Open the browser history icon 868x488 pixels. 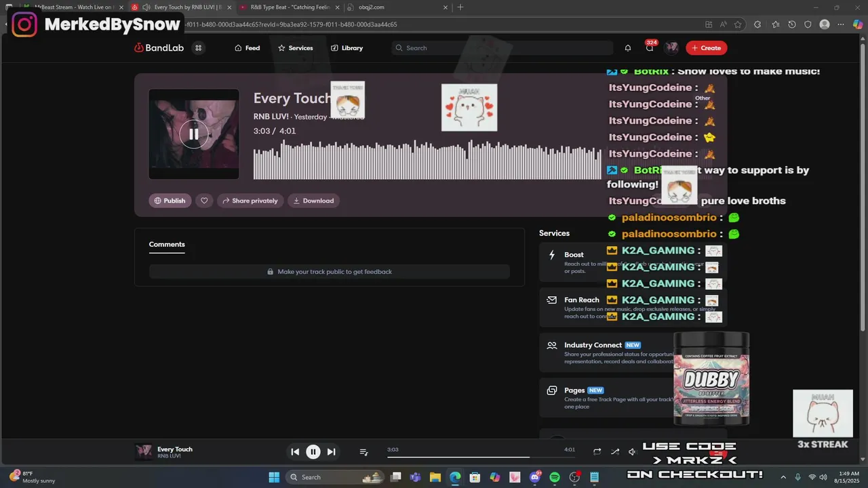tap(792, 24)
